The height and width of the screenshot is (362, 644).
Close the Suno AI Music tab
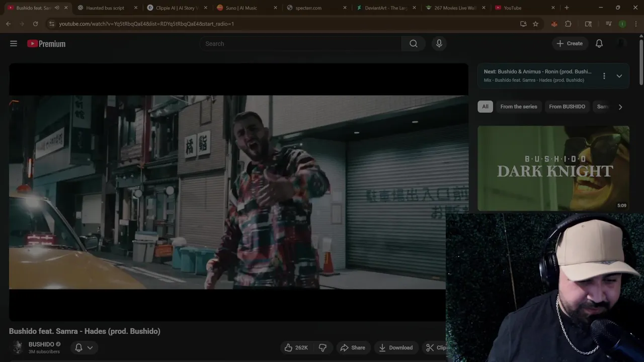[x=275, y=8]
